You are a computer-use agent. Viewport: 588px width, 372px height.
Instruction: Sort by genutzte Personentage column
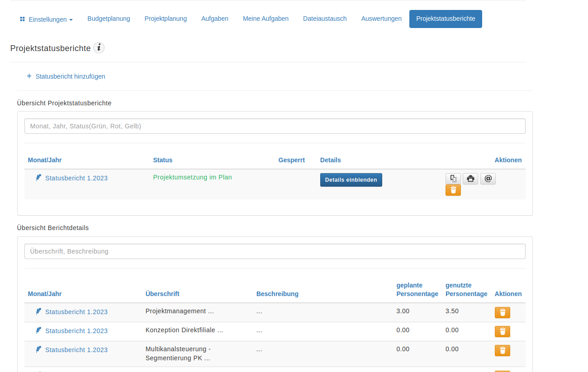(x=466, y=290)
